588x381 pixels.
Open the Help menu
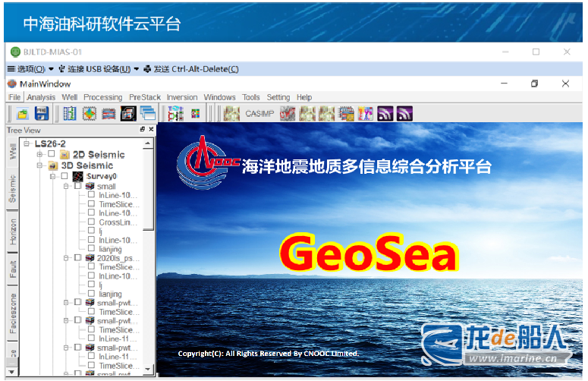[304, 97]
